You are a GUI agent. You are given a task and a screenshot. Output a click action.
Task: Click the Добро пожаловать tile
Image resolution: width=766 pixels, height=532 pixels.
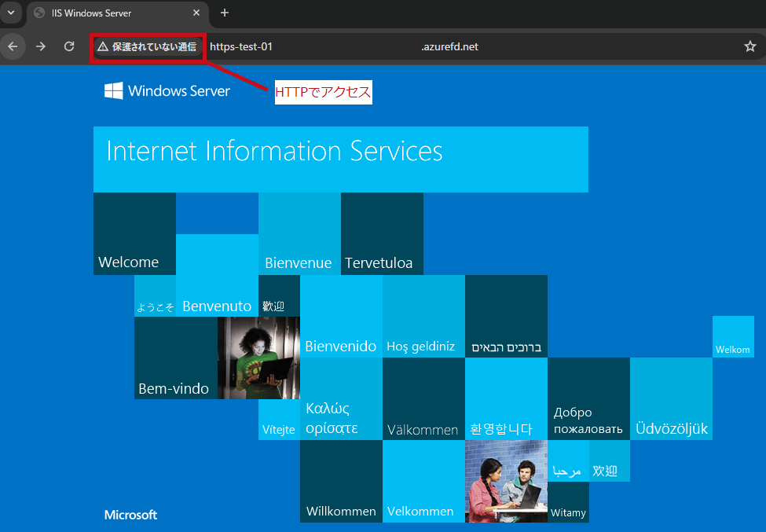(588, 398)
